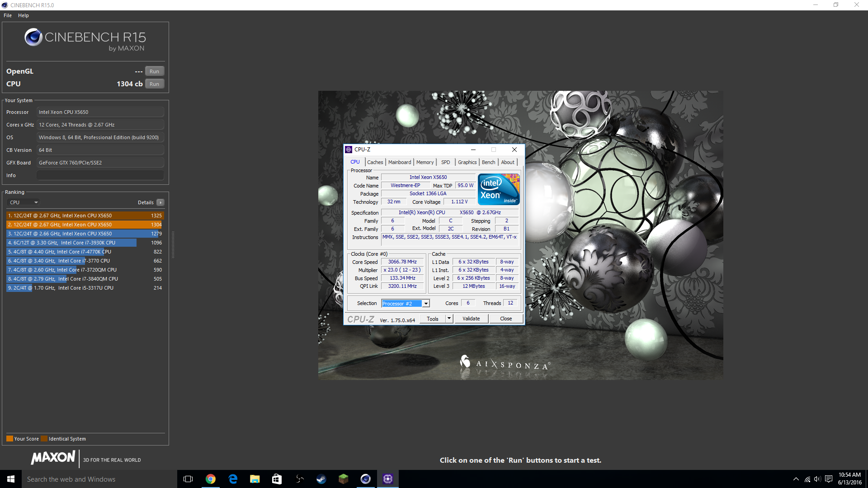The height and width of the screenshot is (488, 868).
Task: Switch to the Memory tab in CPU-Z
Action: tap(425, 162)
